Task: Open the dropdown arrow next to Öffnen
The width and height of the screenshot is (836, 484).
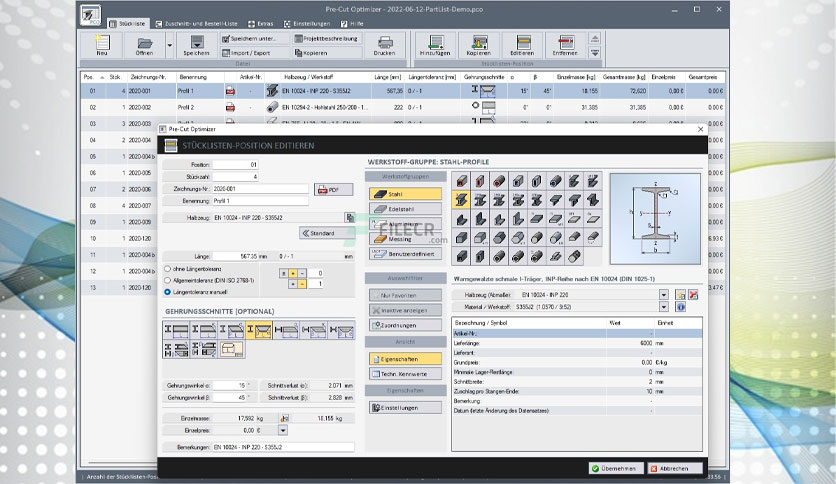Action: pos(170,45)
